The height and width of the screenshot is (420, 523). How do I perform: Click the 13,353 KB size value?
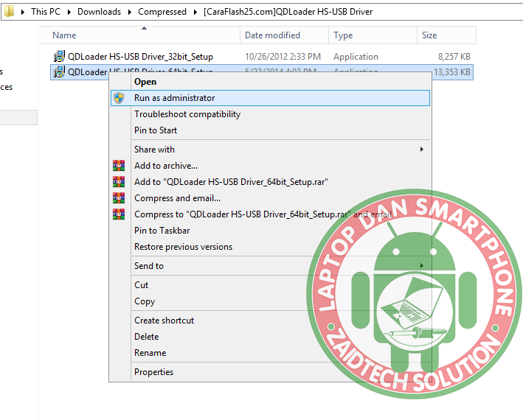452,72
